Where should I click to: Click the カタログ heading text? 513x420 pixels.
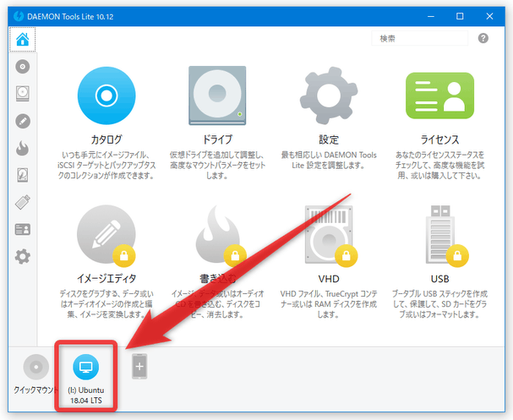point(106,139)
